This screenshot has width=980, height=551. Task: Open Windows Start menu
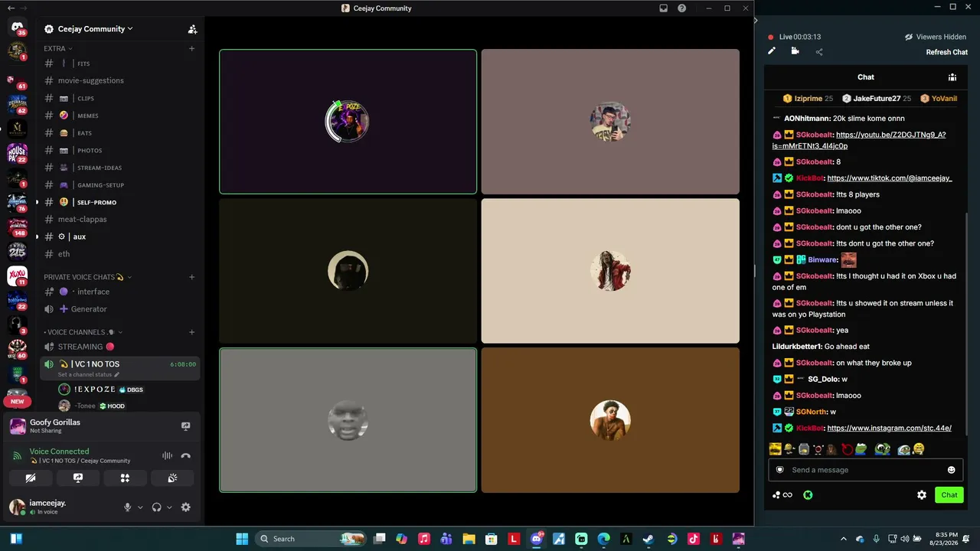(242, 539)
